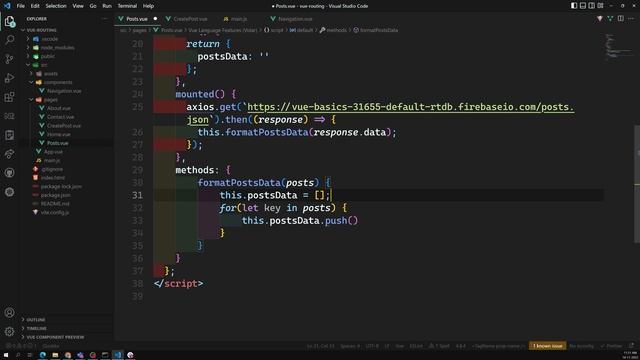
Task: Toggle panel layout button in title bar
Action: tap(583, 6)
